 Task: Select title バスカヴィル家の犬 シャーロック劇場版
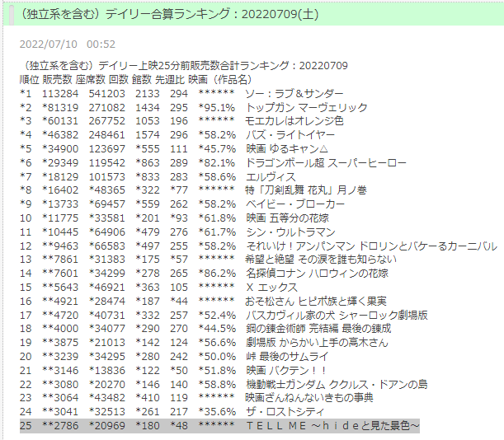[x=337, y=315]
